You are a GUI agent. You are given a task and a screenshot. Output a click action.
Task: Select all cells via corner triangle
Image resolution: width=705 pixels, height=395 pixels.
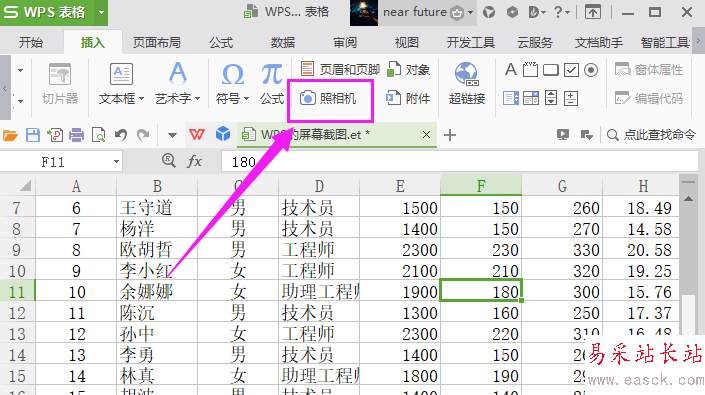[25, 185]
